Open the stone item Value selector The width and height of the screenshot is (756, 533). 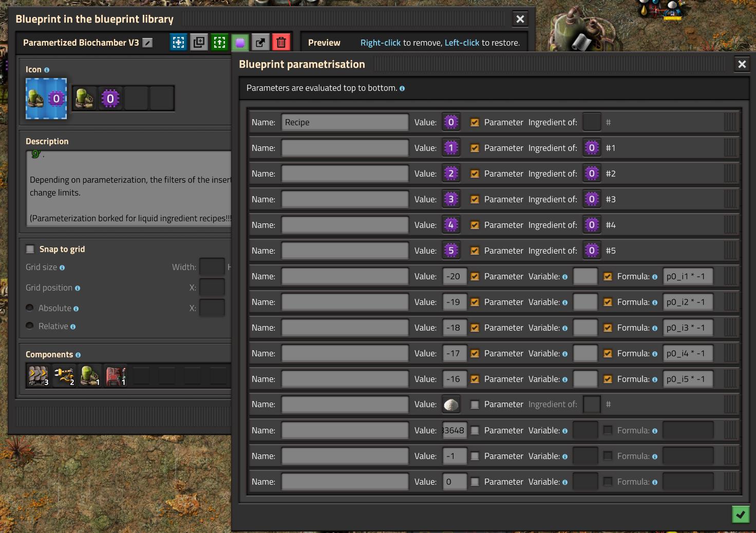[x=451, y=405]
